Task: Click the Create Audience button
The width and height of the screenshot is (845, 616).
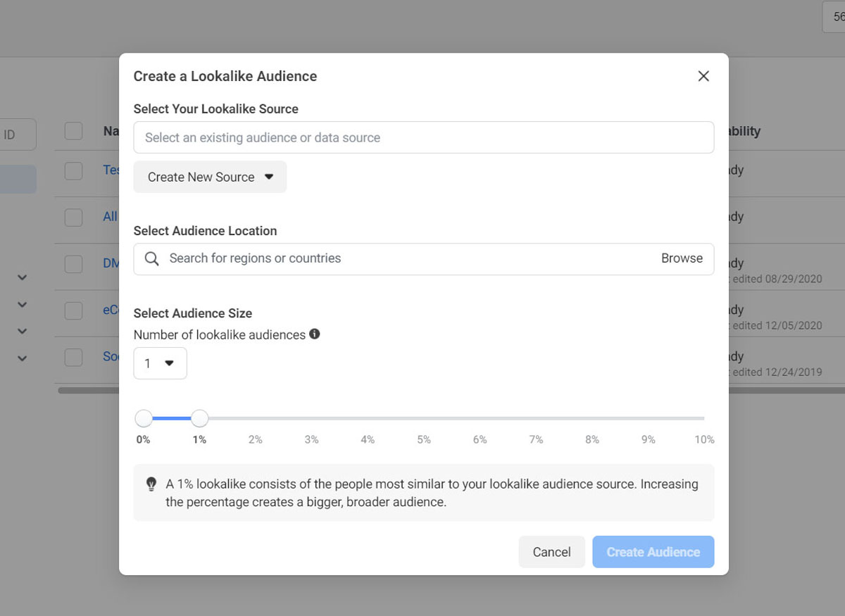Action: tap(653, 552)
